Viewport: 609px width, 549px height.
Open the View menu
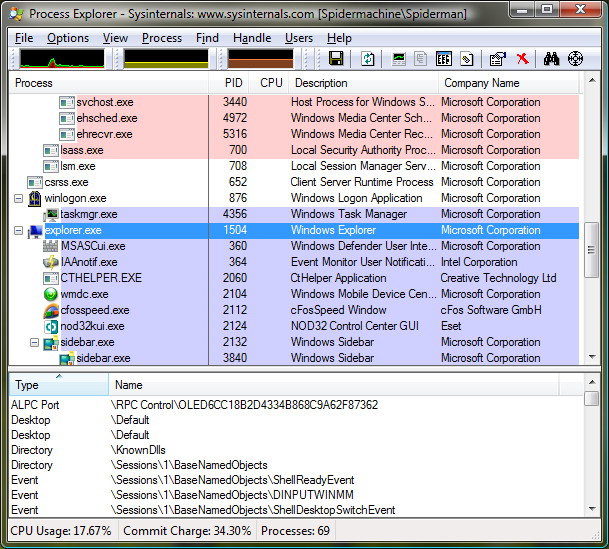point(115,38)
